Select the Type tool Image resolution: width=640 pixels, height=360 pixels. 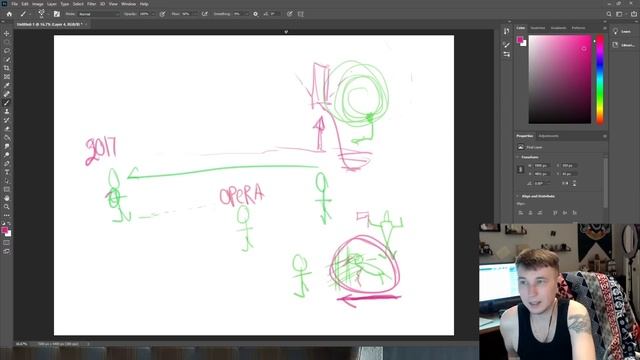pyautogui.click(x=7, y=172)
